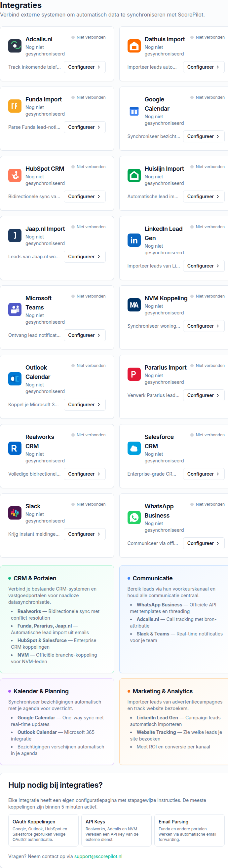228x868 pixels.
Task: Configure the Outlook Calendar integration
Action: (85, 404)
